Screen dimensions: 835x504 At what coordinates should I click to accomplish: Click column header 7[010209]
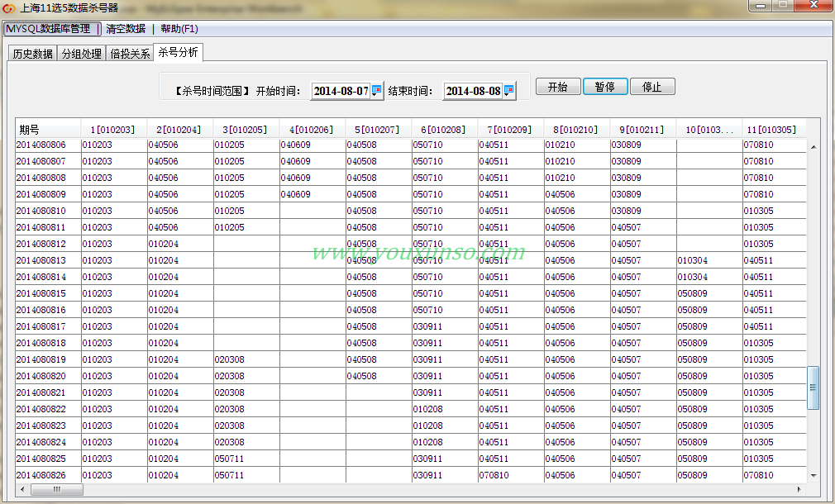(x=511, y=130)
